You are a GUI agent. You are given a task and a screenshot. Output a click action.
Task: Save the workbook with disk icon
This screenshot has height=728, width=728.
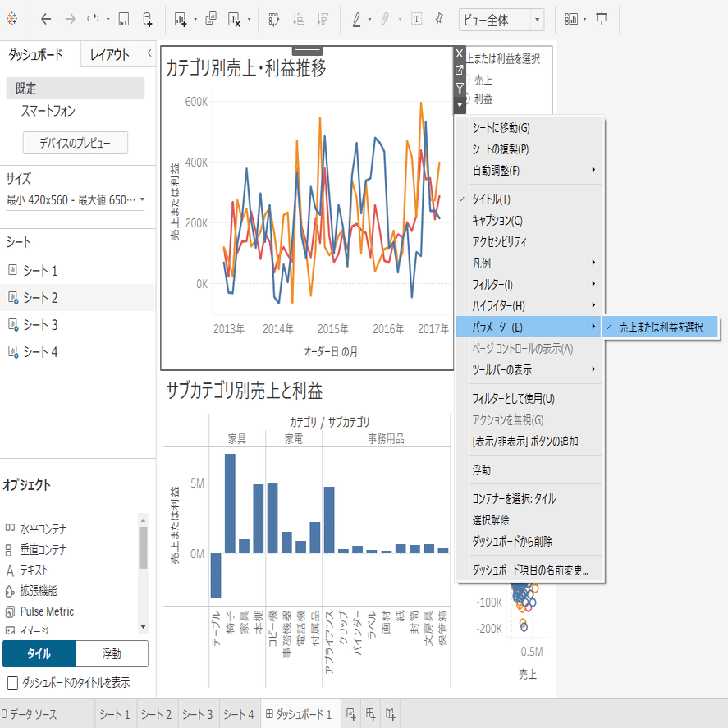pyautogui.click(x=123, y=19)
